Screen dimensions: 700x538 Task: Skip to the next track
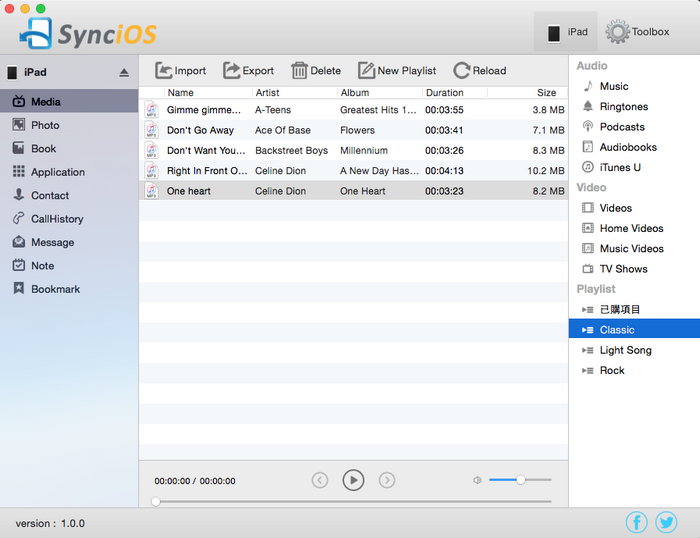point(387,480)
